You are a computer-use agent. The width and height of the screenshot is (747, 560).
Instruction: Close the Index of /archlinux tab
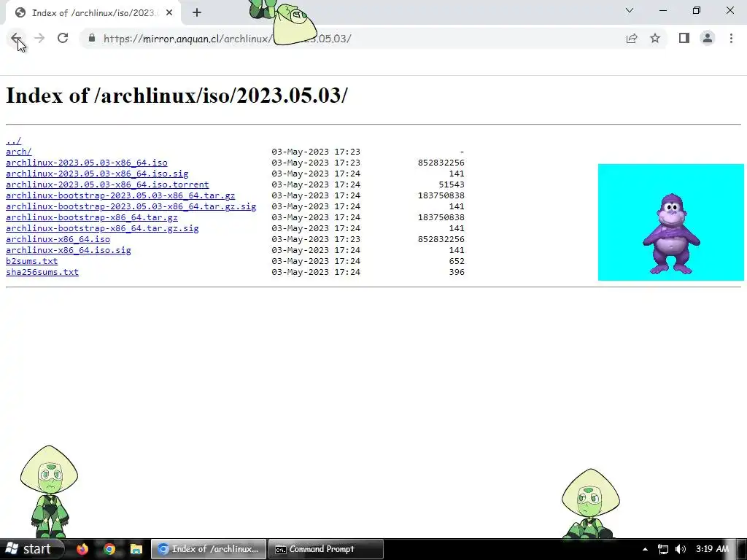(x=169, y=13)
